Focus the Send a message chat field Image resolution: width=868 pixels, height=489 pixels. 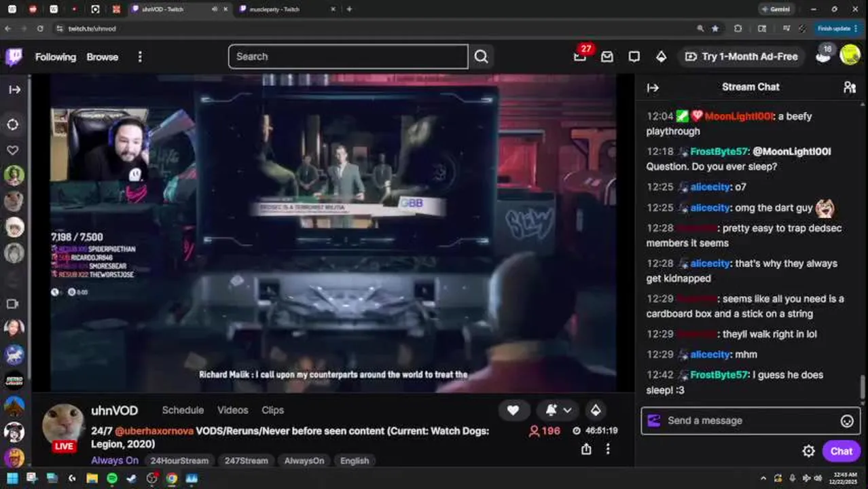(x=751, y=420)
